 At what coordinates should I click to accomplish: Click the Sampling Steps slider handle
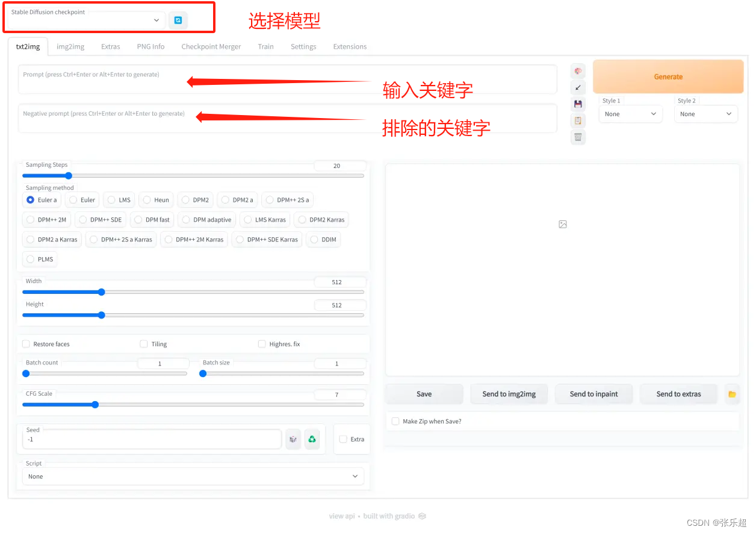coord(69,176)
